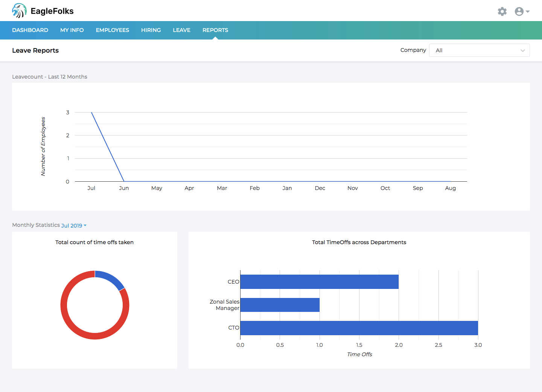Screen dimensions: 542x392
Task: Switch to the Employees tab
Action: [113, 30]
